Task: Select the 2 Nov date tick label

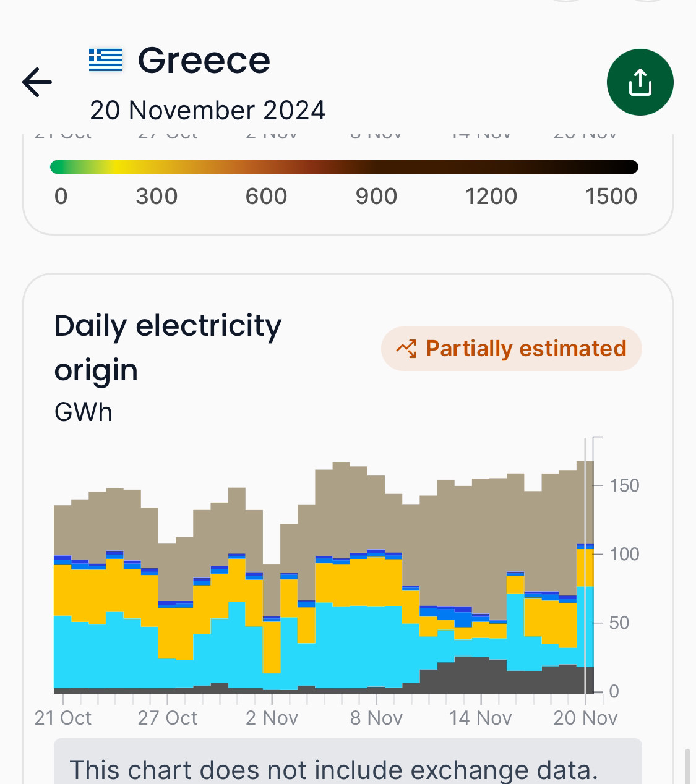Action: 272,718
